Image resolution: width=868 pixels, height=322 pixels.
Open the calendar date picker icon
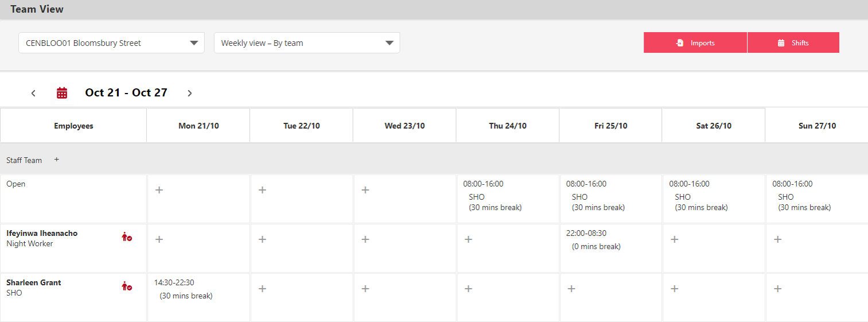point(62,93)
